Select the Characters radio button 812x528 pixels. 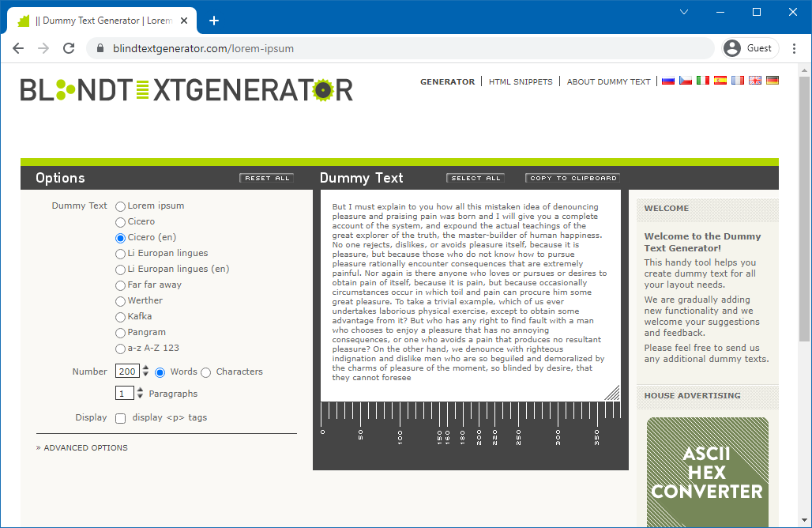pos(206,372)
